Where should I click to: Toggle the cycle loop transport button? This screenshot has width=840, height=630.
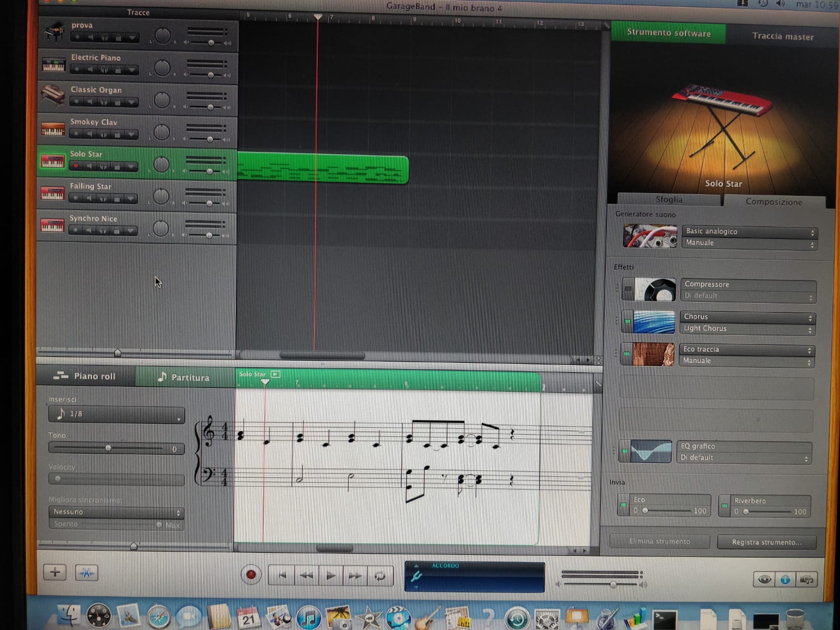(x=380, y=576)
